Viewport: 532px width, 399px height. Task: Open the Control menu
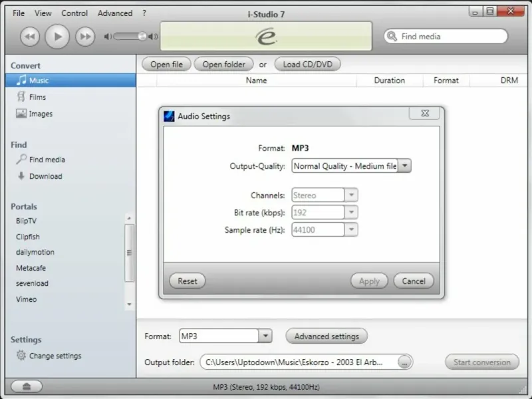click(x=74, y=13)
